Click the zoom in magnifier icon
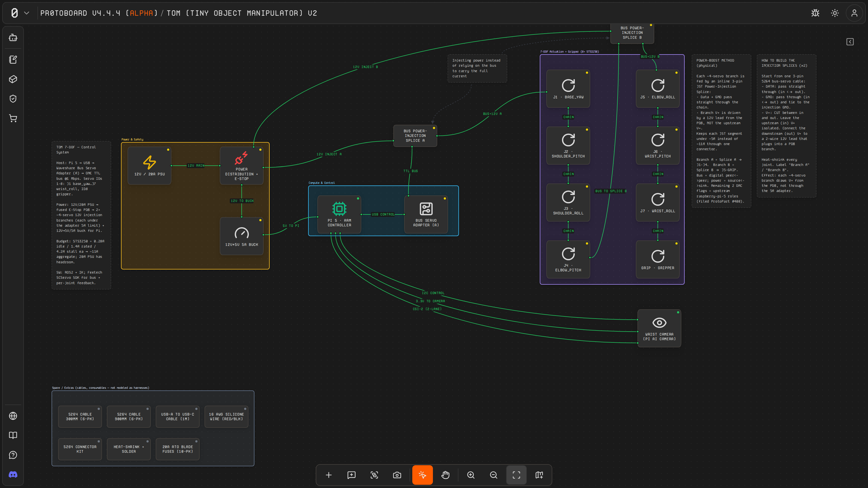The width and height of the screenshot is (868, 488). pyautogui.click(x=471, y=475)
